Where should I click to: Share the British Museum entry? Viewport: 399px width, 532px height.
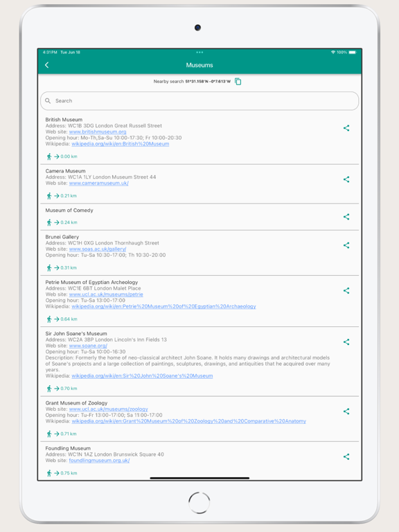pyautogui.click(x=346, y=128)
